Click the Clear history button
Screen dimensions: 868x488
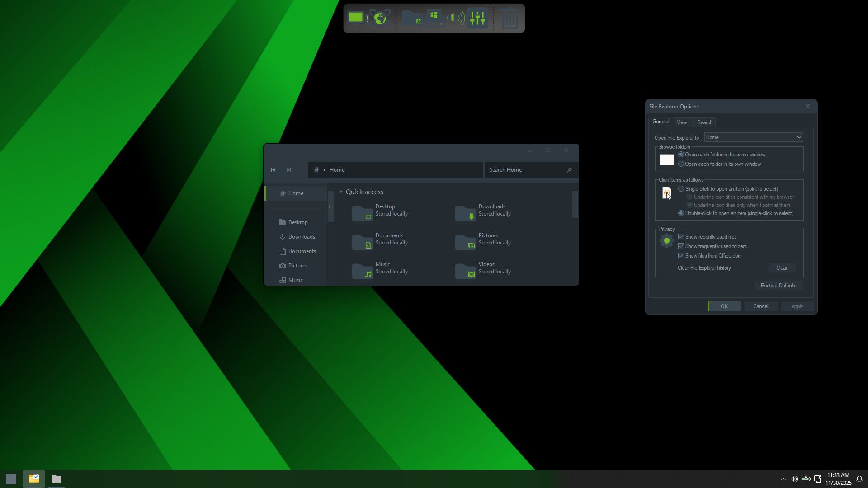tap(782, 268)
